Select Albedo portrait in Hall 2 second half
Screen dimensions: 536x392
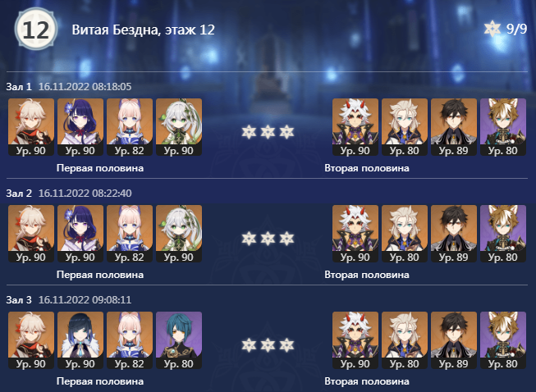tap(405, 234)
